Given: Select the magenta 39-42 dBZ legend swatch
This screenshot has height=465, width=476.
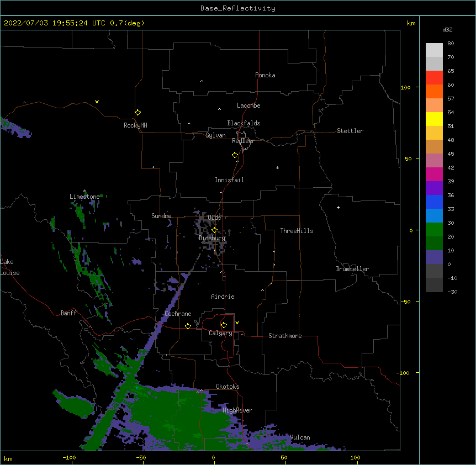Looking at the screenshot, I should pyautogui.click(x=434, y=175).
